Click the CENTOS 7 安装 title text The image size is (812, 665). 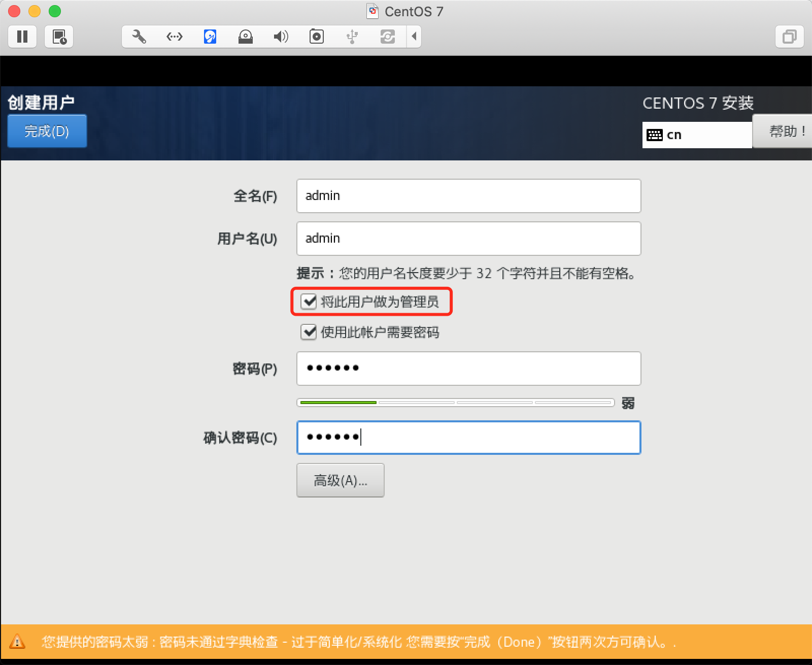[698, 103]
